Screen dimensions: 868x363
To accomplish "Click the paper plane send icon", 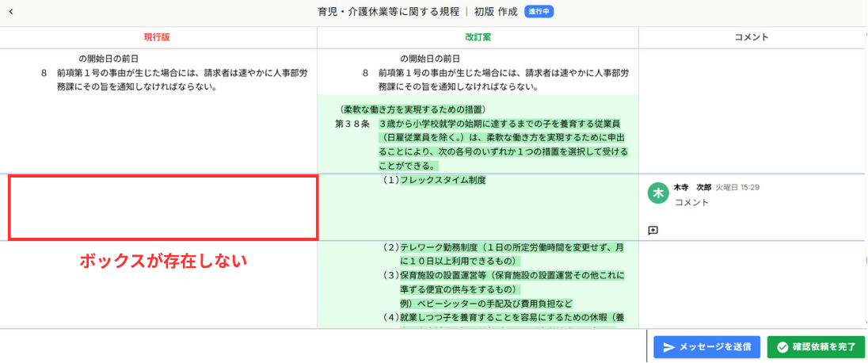I will [x=669, y=347].
